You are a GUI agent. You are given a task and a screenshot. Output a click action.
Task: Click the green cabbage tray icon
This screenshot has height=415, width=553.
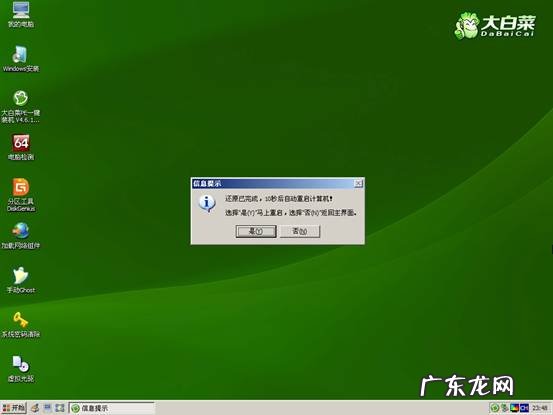click(x=495, y=408)
